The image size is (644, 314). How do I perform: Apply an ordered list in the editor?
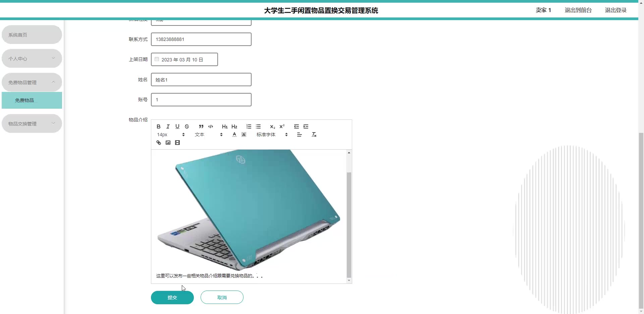tap(249, 126)
